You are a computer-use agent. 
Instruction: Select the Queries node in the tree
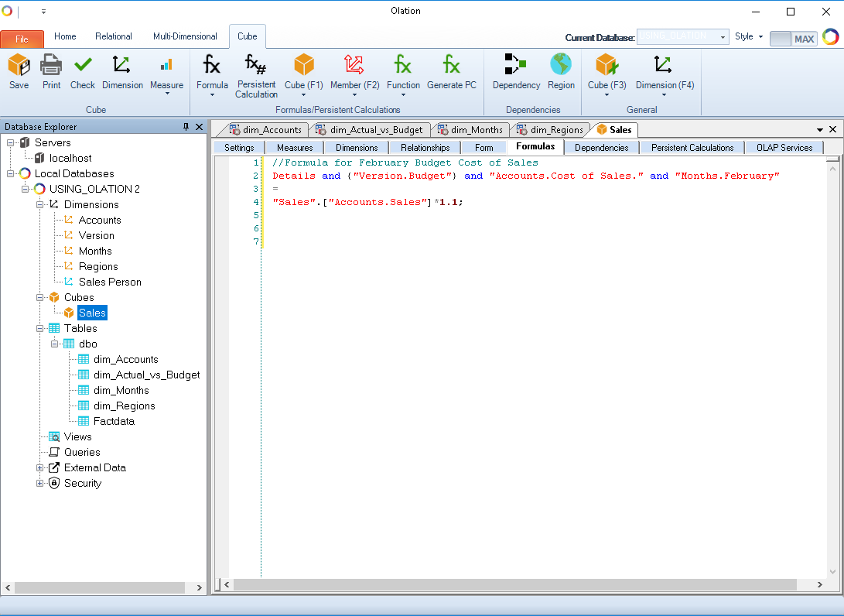click(82, 452)
